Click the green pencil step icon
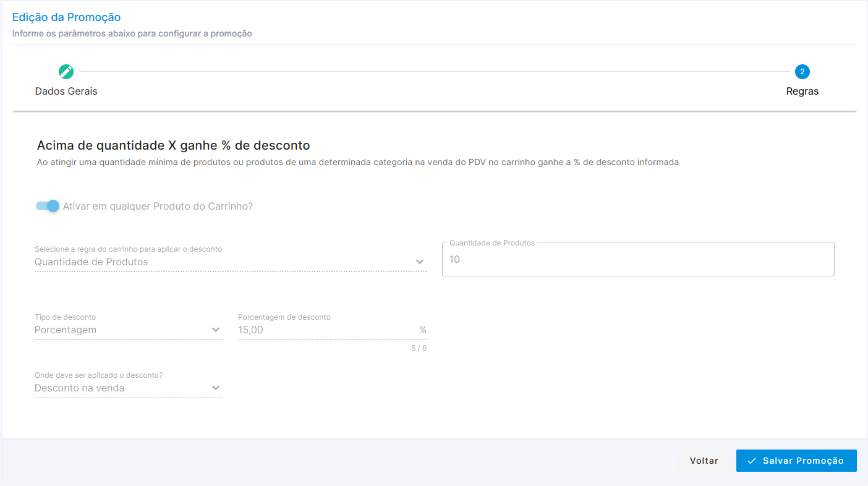 click(x=66, y=72)
